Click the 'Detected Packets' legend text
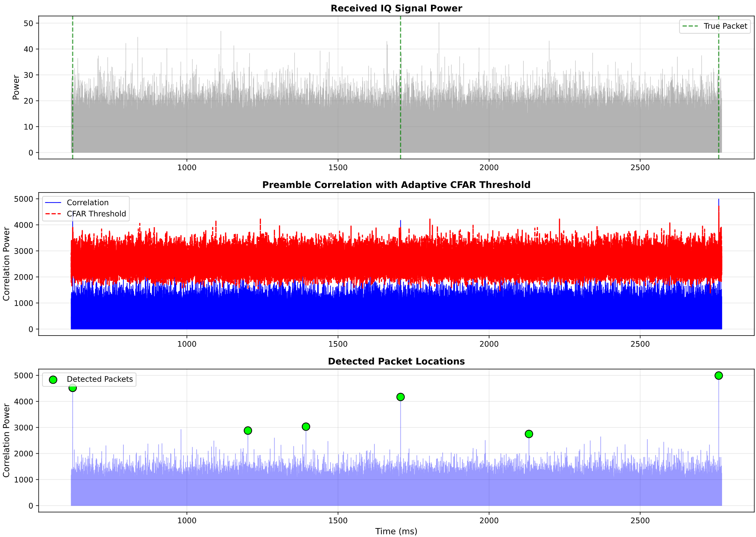 (x=99, y=379)
